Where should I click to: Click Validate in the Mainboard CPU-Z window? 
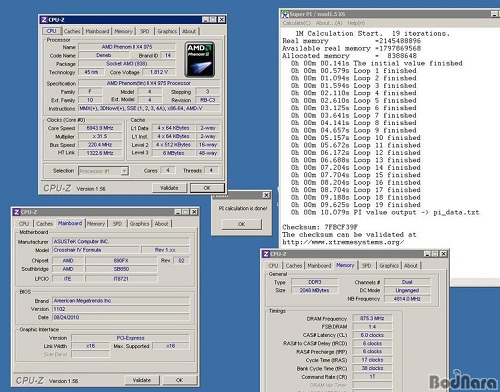click(x=142, y=380)
